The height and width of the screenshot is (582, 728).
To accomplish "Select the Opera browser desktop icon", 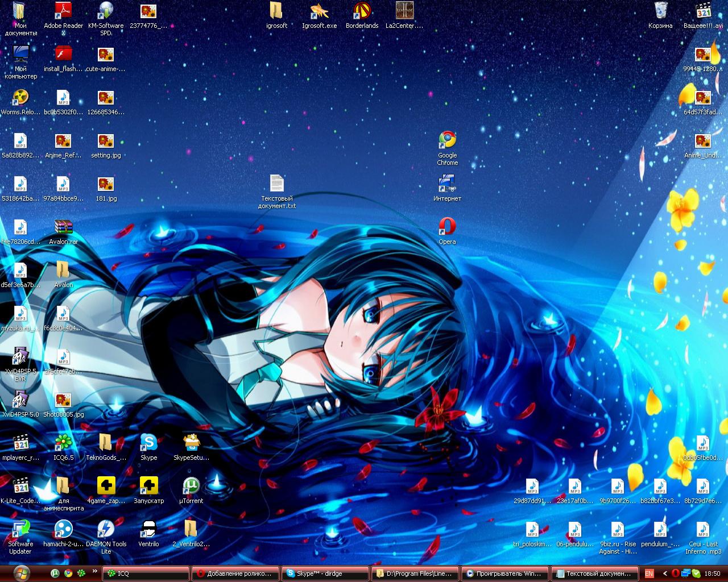I will [447, 231].
